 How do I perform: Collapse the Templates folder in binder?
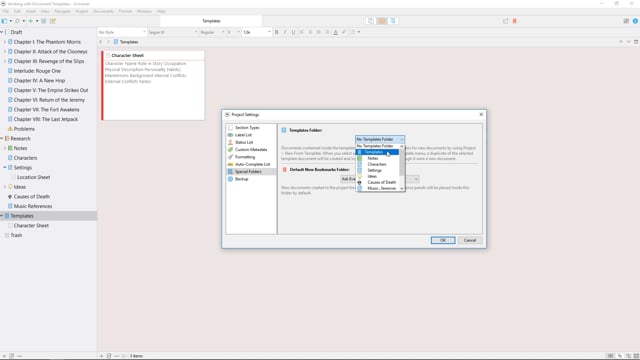[x=2, y=216]
